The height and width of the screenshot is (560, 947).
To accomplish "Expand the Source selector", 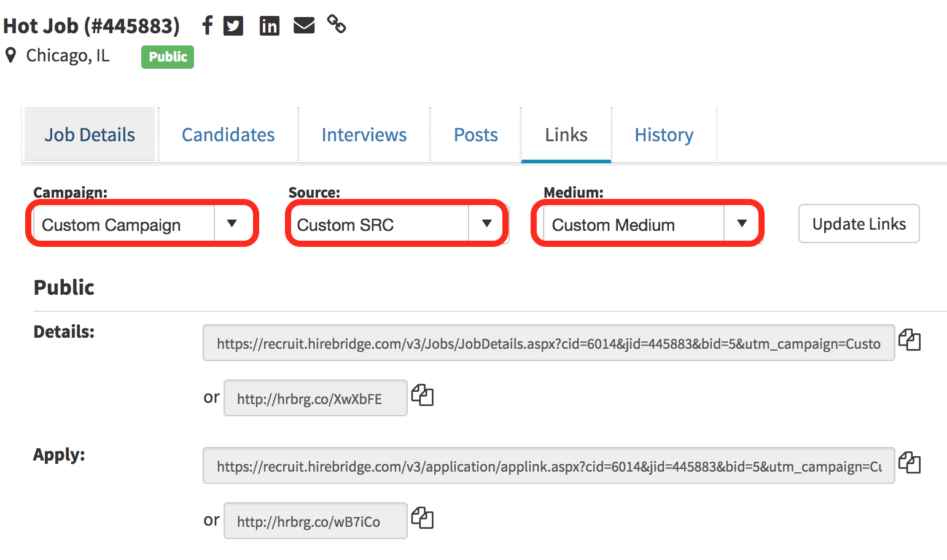I will click(x=487, y=224).
